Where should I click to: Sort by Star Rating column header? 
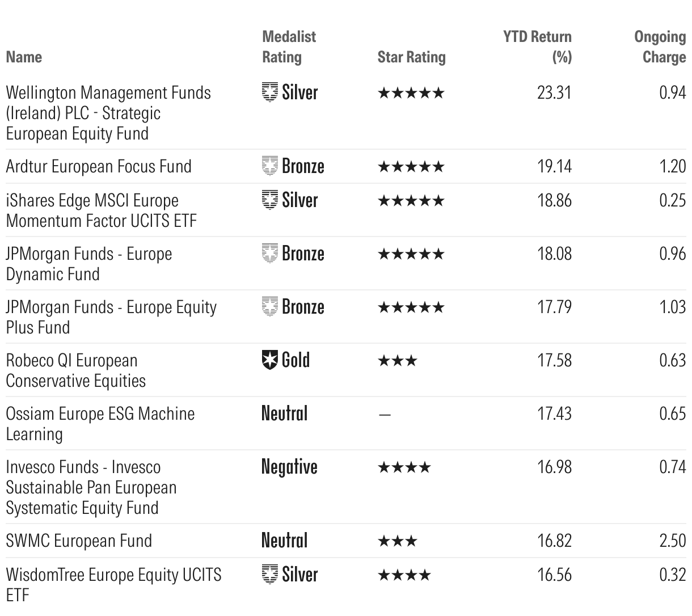point(412,57)
